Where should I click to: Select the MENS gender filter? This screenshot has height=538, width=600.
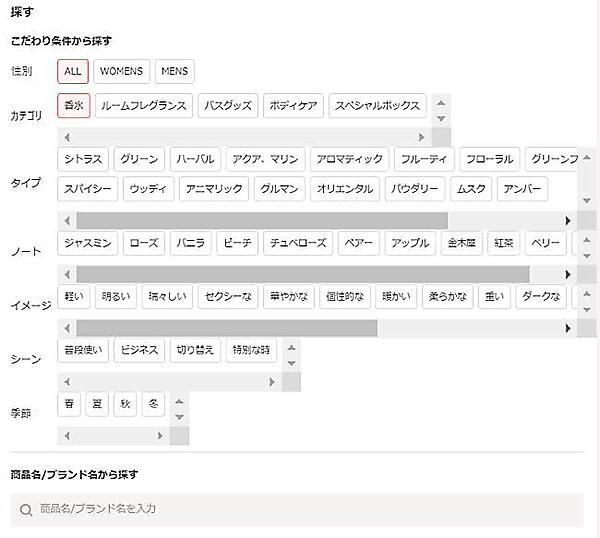174,71
